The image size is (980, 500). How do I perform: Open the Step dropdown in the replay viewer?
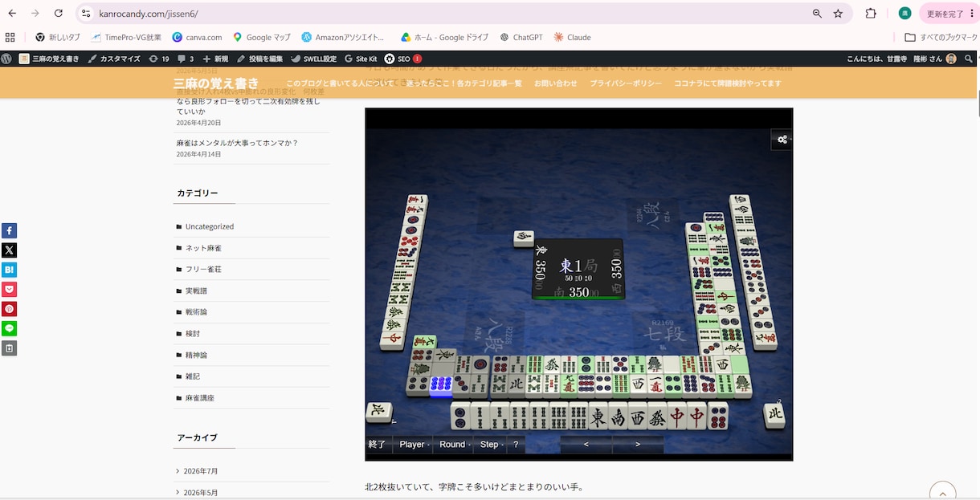(490, 445)
